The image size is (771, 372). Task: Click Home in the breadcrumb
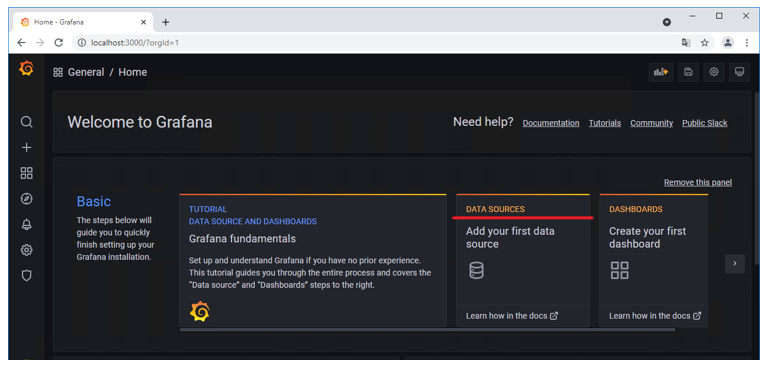pos(132,72)
